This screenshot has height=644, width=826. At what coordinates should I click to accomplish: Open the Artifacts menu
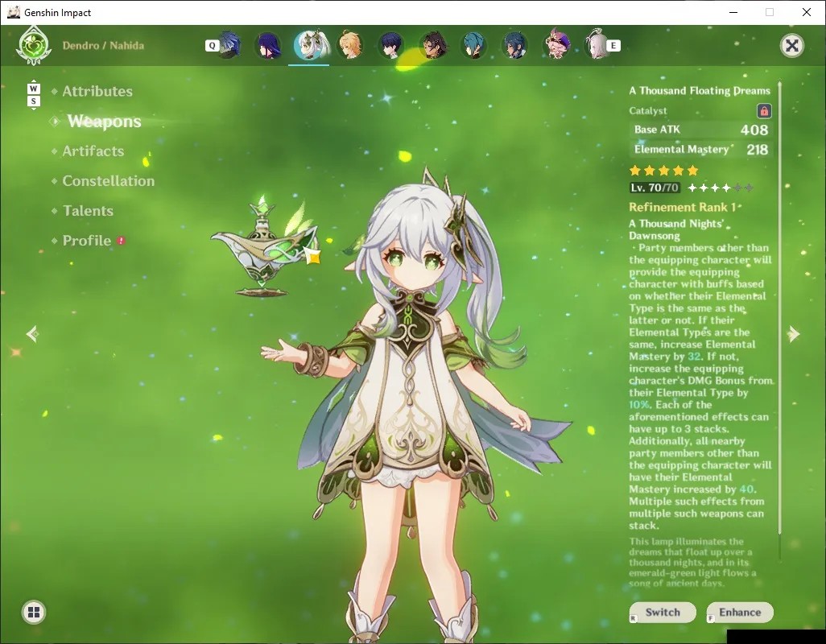point(93,151)
